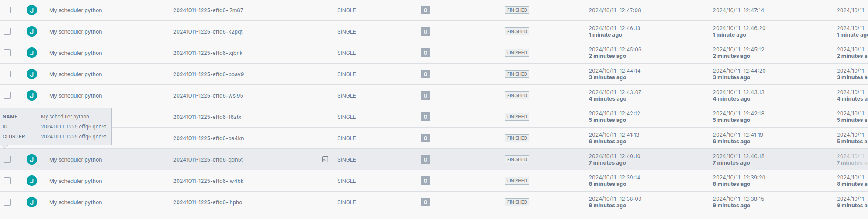Click the J job icon for run ihpho
The height and width of the screenshot is (219, 868).
pos(32,202)
